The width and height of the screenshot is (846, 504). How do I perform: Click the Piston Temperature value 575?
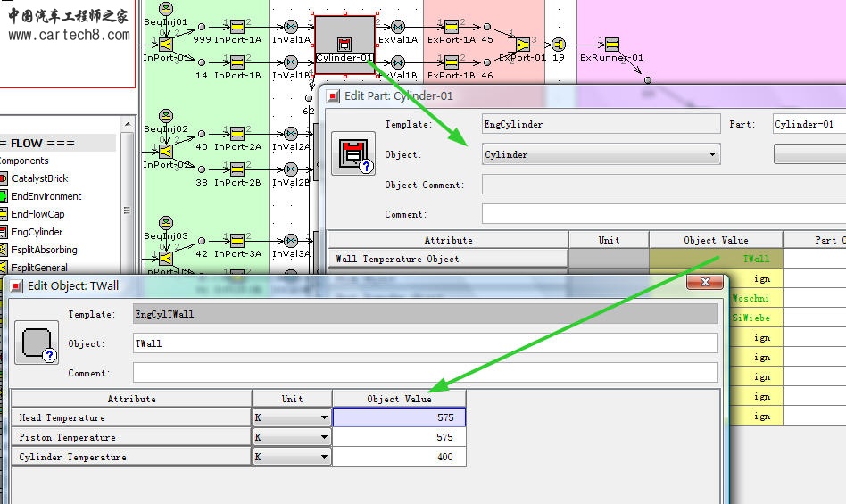pos(399,437)
